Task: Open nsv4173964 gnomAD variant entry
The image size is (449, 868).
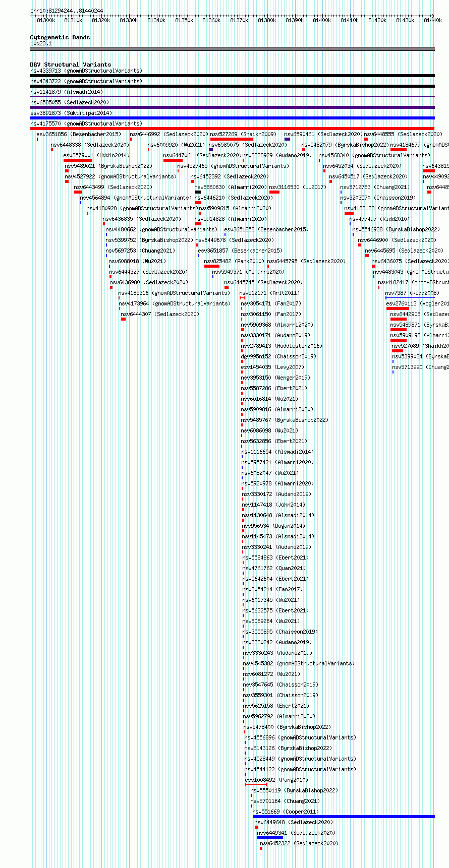Action: [175, 303]
